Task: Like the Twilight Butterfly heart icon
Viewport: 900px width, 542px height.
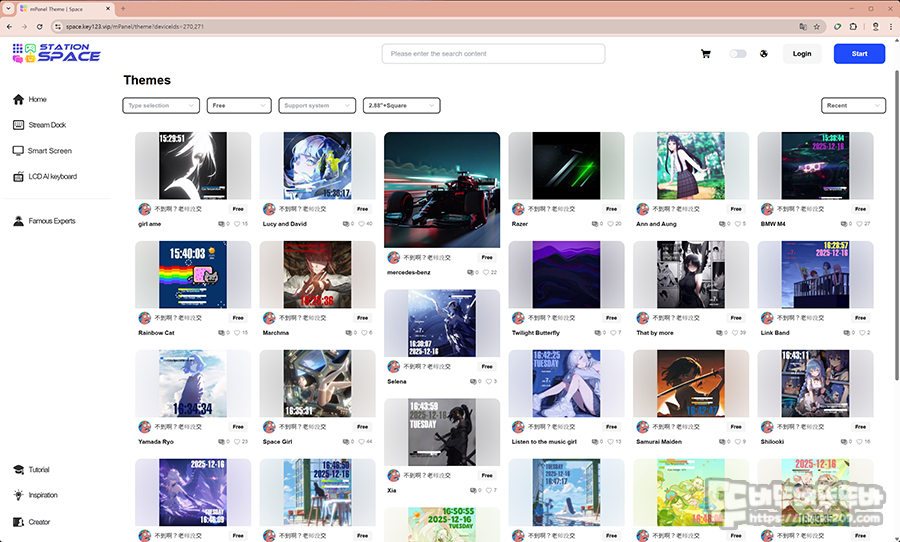Action: (613, 332)
